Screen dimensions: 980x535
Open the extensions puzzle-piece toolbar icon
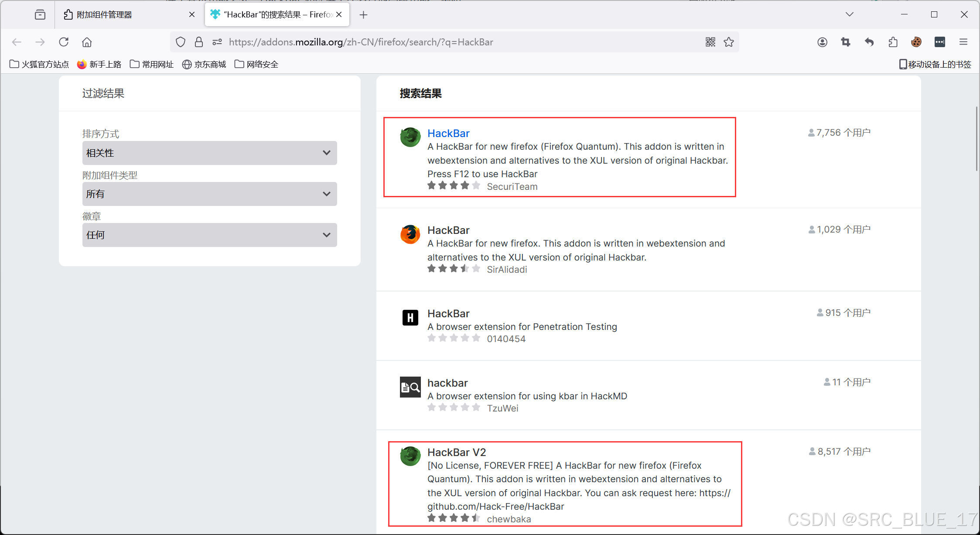[x=893, y=42]
